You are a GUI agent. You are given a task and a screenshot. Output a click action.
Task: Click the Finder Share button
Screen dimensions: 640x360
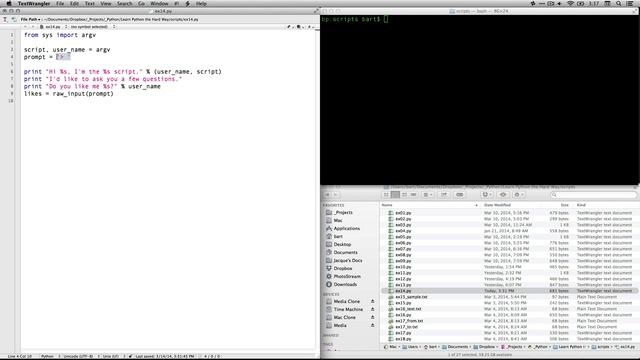click(x=444, y=195)
